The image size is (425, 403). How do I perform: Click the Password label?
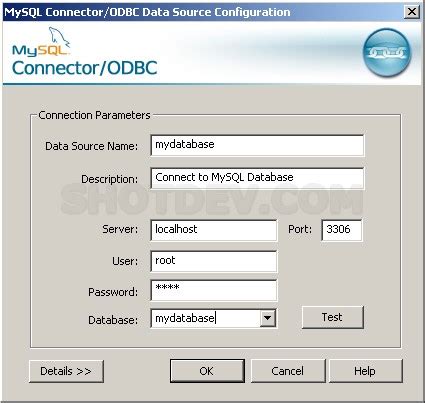tap(113, 292)
